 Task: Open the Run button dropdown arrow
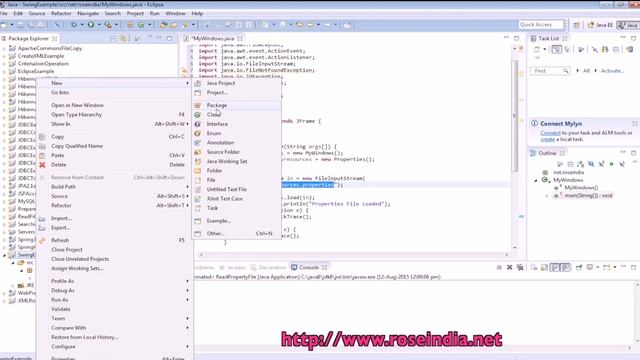tap(98, 25)
